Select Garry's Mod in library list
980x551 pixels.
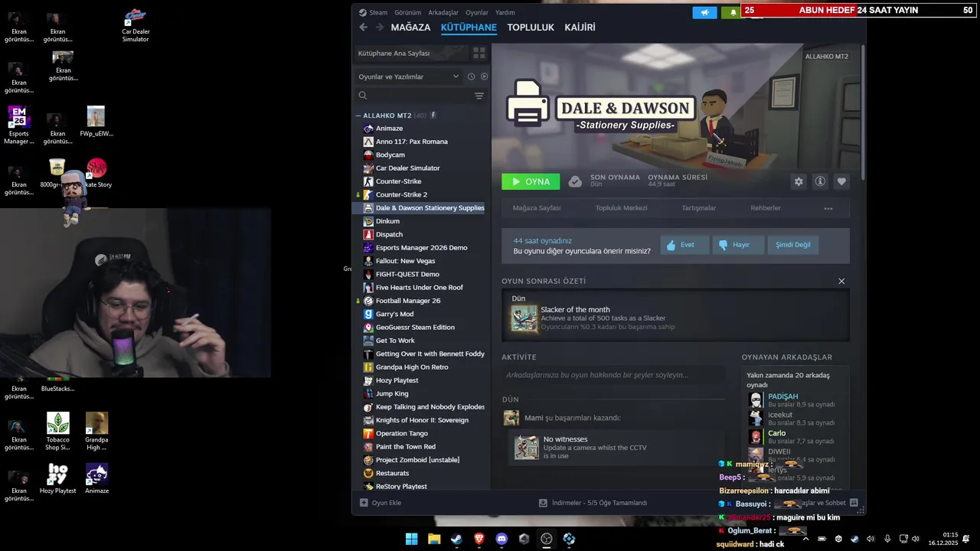tap(420, 314)
